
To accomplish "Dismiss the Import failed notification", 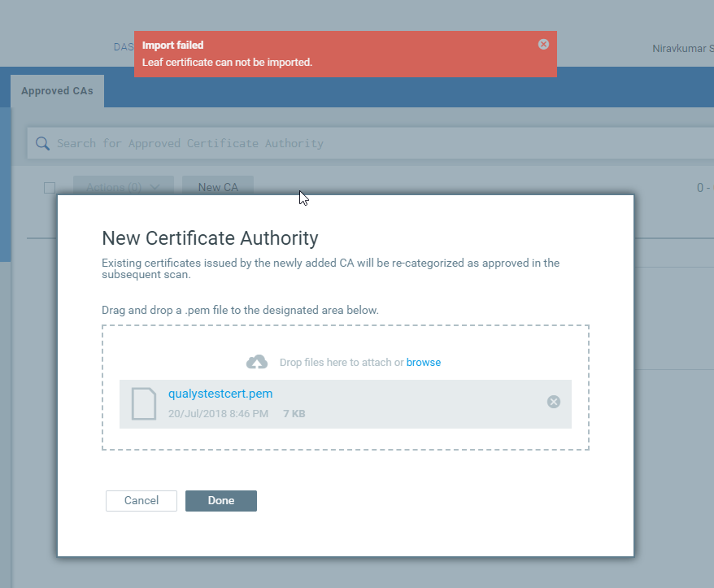I will [543, 44].
